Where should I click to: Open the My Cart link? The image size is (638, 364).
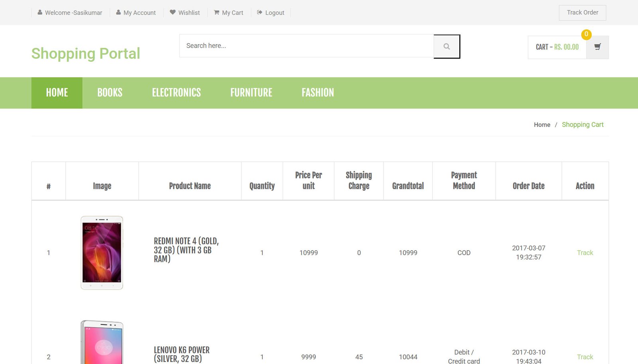click(x=232, y=13)
